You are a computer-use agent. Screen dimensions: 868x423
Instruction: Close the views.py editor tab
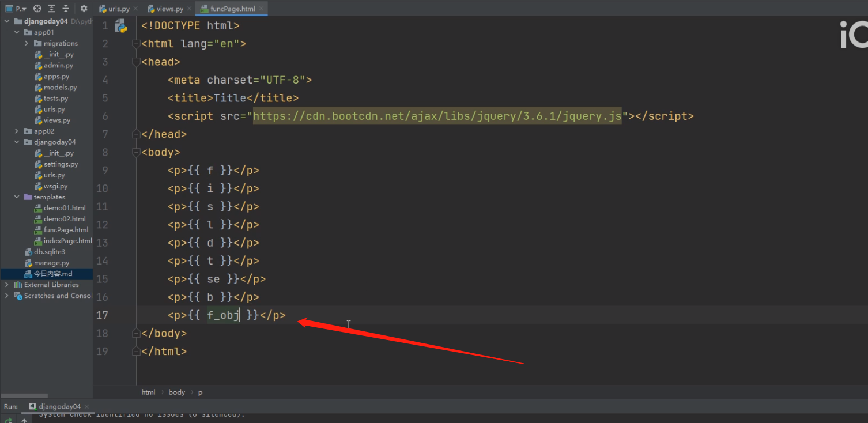click(189, 9)
